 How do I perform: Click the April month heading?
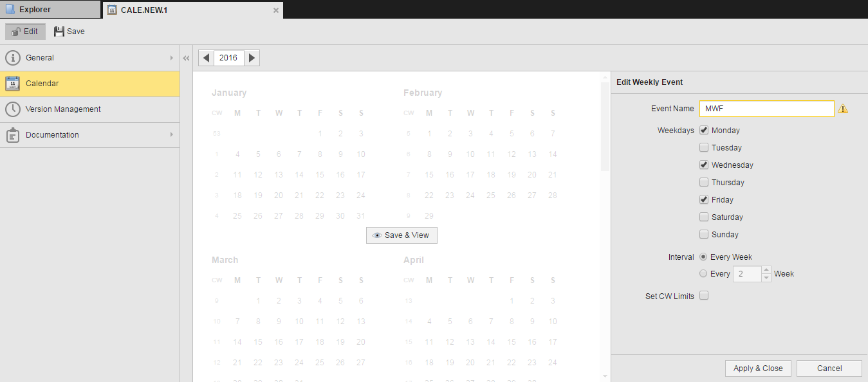click(x=414, y=260)
